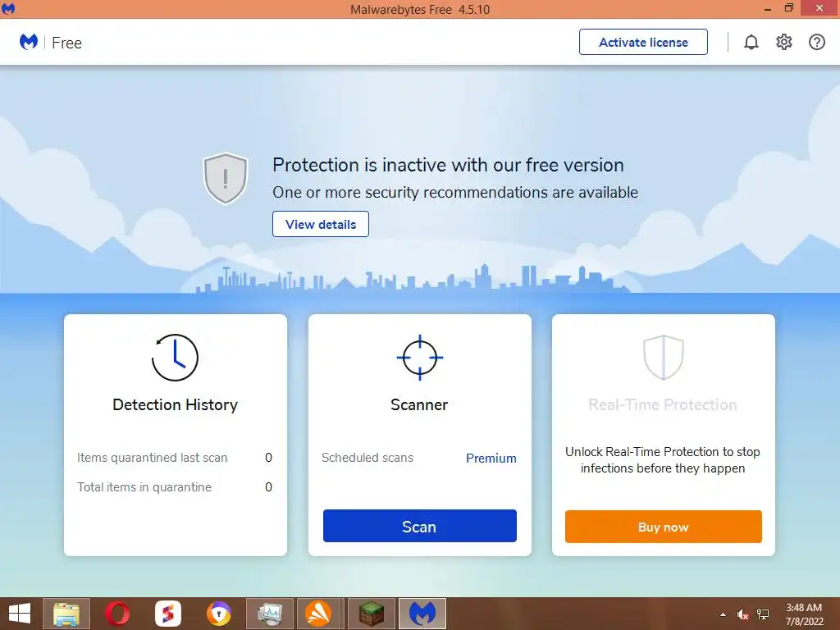Click the Scanner crosshair icon
The image size is (840, 630).
(419, 358)
